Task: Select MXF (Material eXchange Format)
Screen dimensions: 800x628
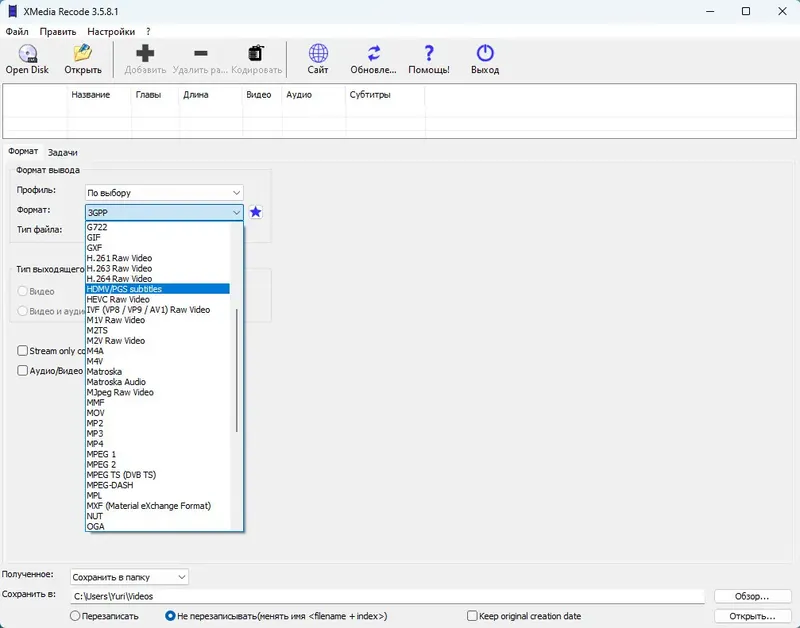Action: 158,506
